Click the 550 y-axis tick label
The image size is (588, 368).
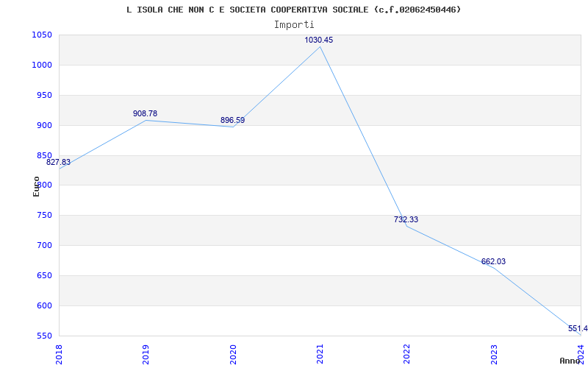click(44, 336)
